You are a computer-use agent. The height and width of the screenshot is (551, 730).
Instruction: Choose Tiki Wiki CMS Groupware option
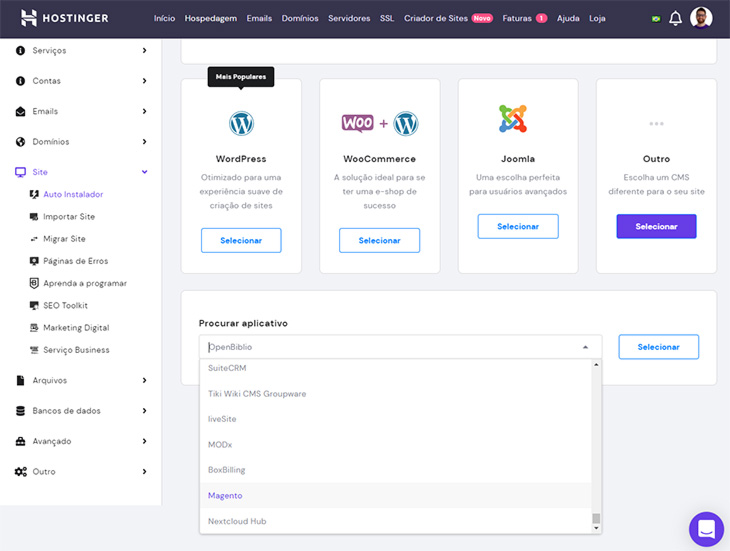[x=396, y=394]
